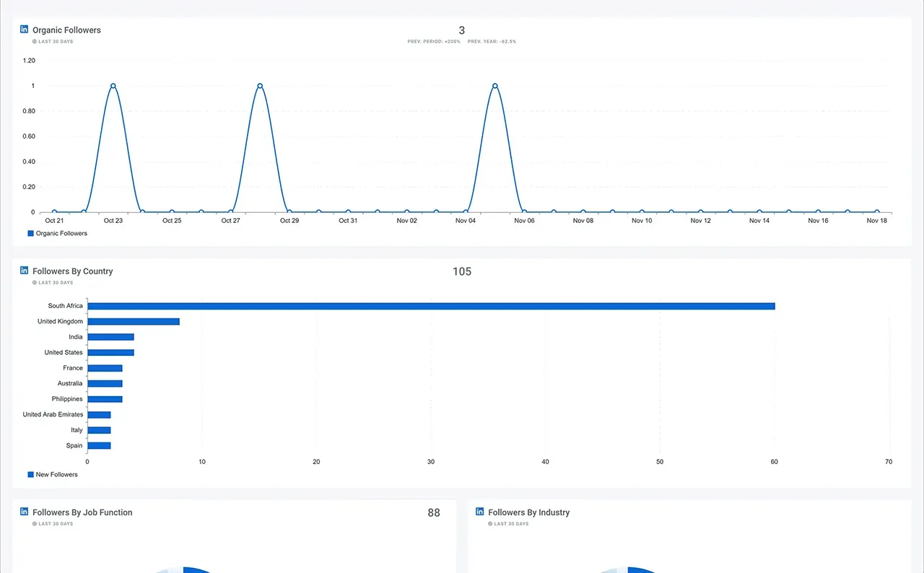Click the United Kingdom bar
Screen dimensions: 924x573
[134, 321]
